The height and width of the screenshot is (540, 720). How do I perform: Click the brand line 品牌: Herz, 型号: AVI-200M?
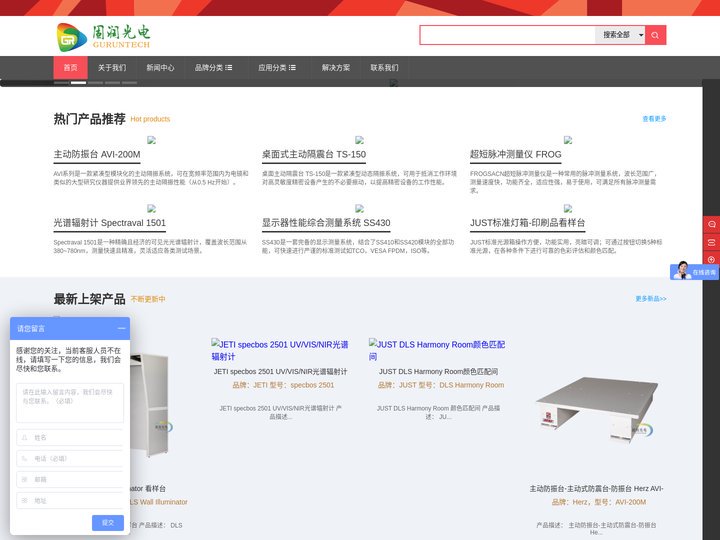(598, 502)
